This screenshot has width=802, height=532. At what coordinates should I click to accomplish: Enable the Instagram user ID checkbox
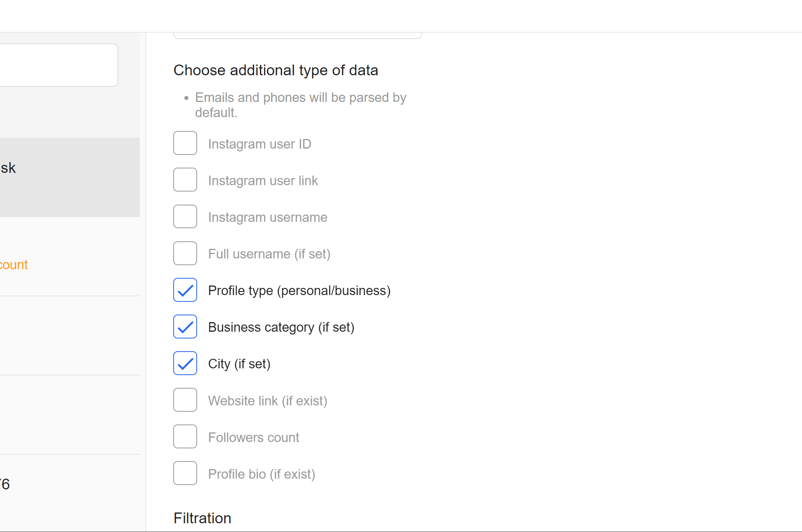(185, 143)
